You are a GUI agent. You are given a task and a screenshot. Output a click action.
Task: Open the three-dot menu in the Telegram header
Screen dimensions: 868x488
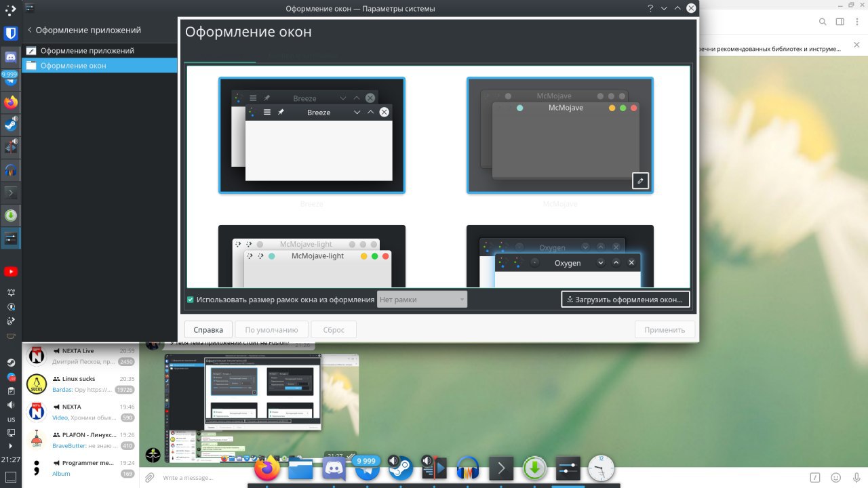coord(857,22)
